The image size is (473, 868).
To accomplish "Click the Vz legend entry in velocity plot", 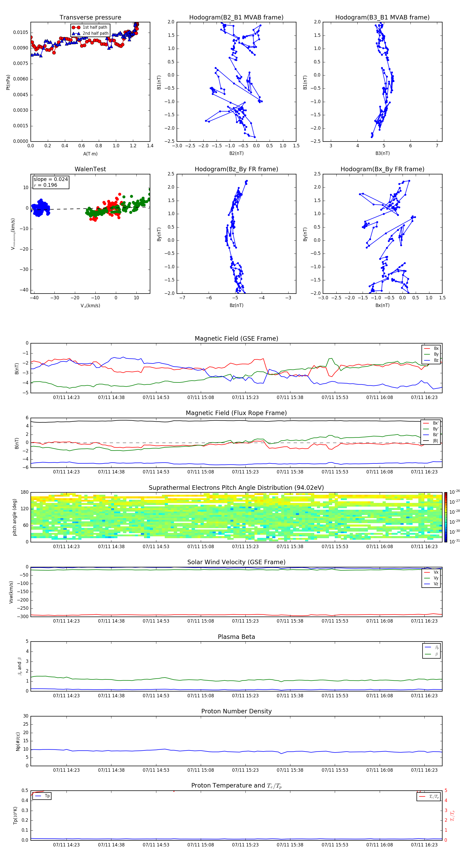I will 431,584.
